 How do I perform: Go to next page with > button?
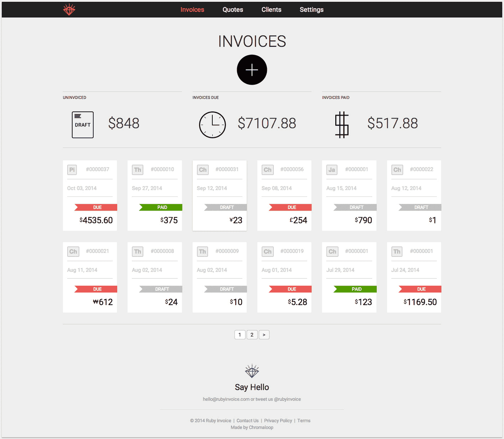coord(264,335)
